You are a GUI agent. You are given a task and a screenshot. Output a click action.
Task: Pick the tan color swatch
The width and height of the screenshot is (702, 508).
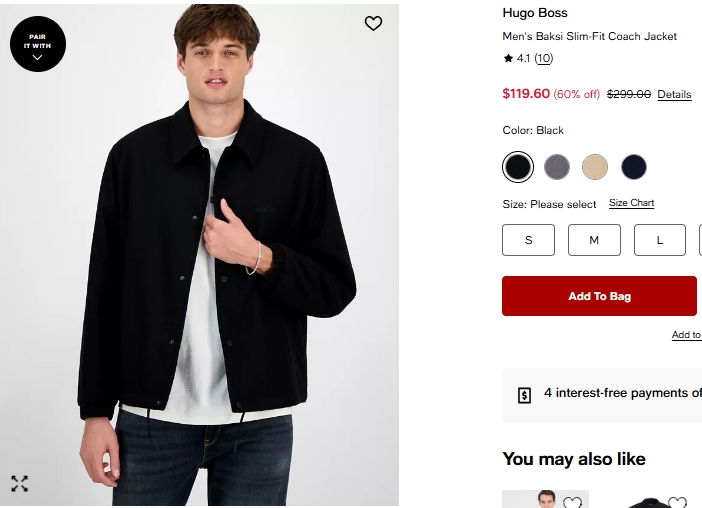pyautogui.click(x=595, y=167)
